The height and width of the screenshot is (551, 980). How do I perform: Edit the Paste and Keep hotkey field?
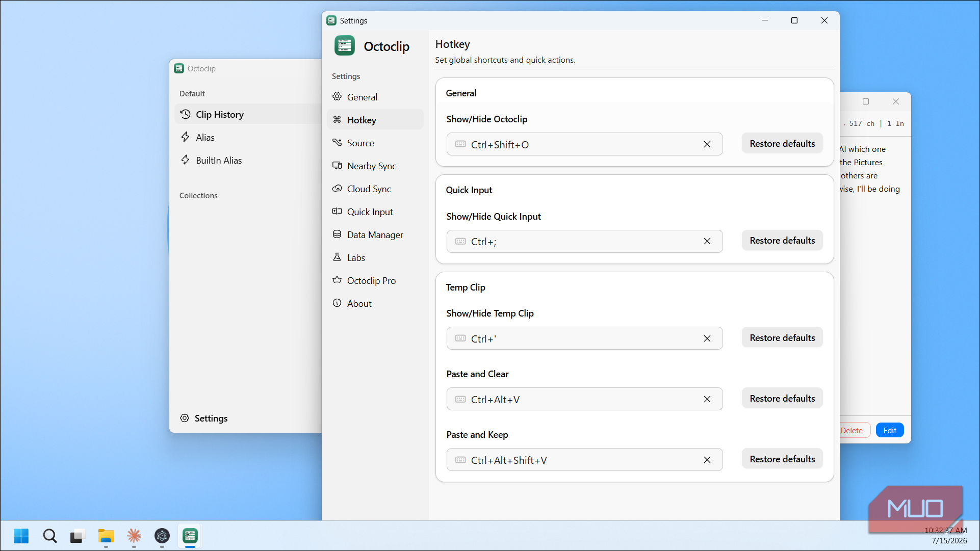click(584, 460)
